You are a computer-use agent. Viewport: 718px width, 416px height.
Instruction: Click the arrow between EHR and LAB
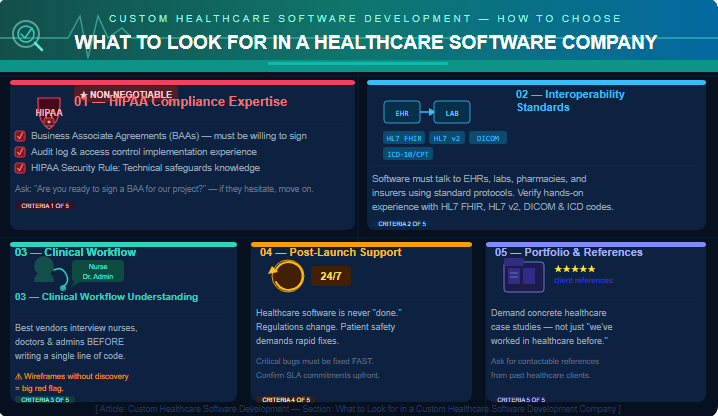click(x=427, y=112)
